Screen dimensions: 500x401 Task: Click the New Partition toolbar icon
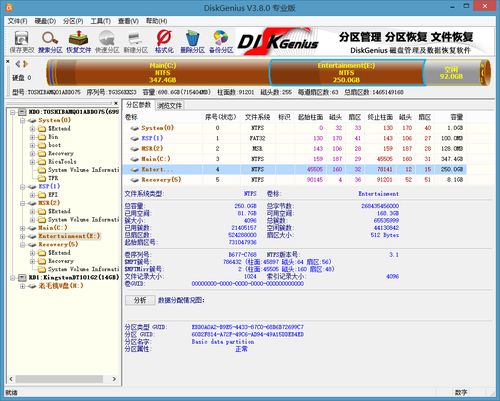(x=135, y=42)
